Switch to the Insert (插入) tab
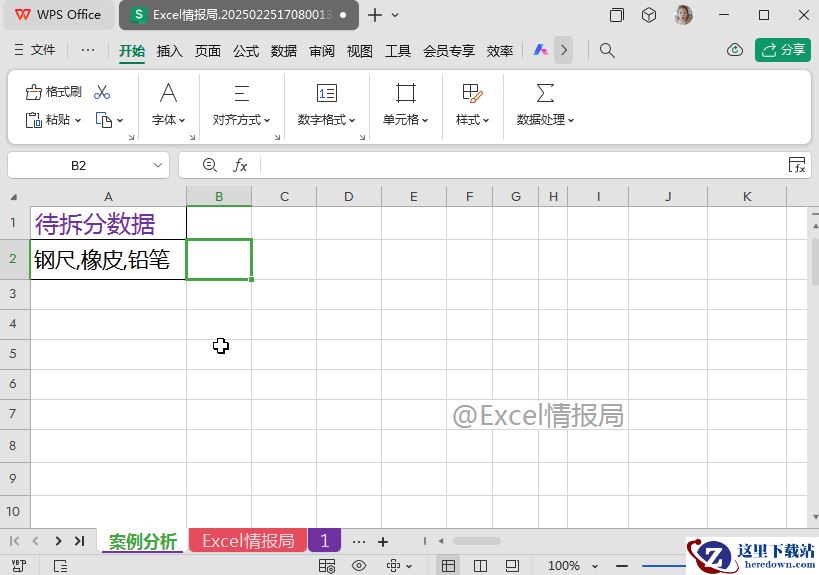Screen dimensions: 819x575 pyautogui.click(x=169, y=51)
